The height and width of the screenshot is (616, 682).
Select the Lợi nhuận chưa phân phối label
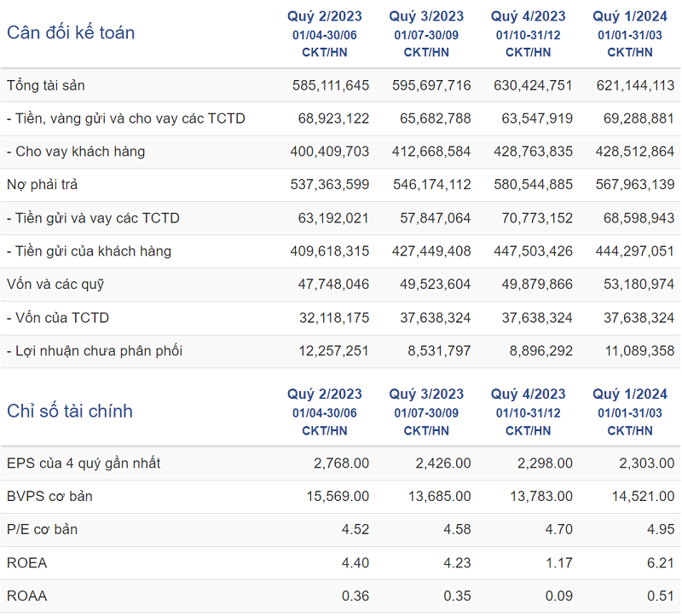tap(95, 351)
